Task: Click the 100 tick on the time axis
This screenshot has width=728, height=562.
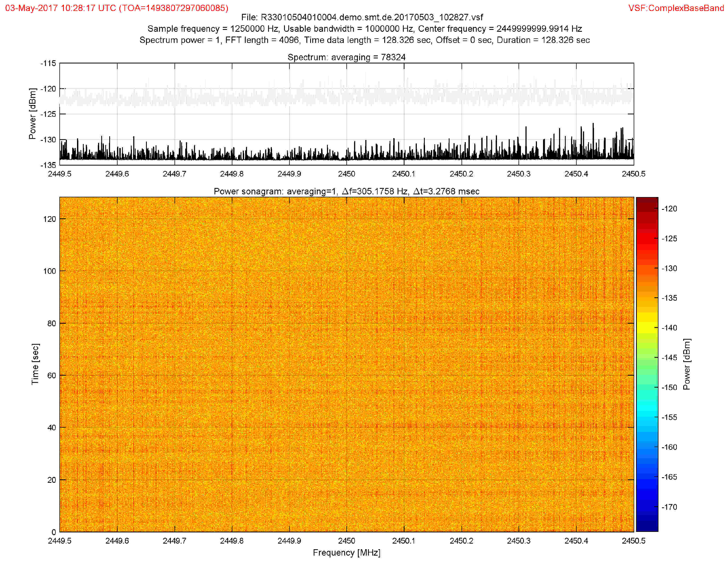Action: [49, 271]
